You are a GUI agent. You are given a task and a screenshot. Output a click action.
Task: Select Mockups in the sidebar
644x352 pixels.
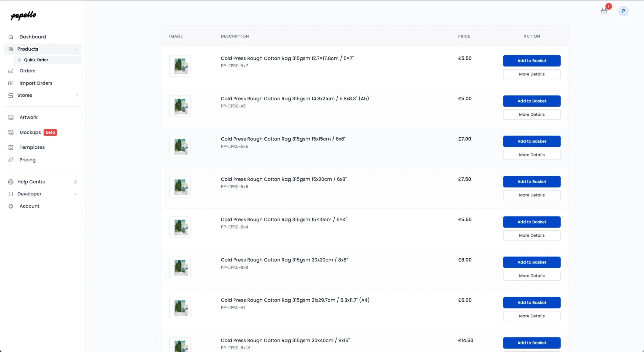pos(30,132)
